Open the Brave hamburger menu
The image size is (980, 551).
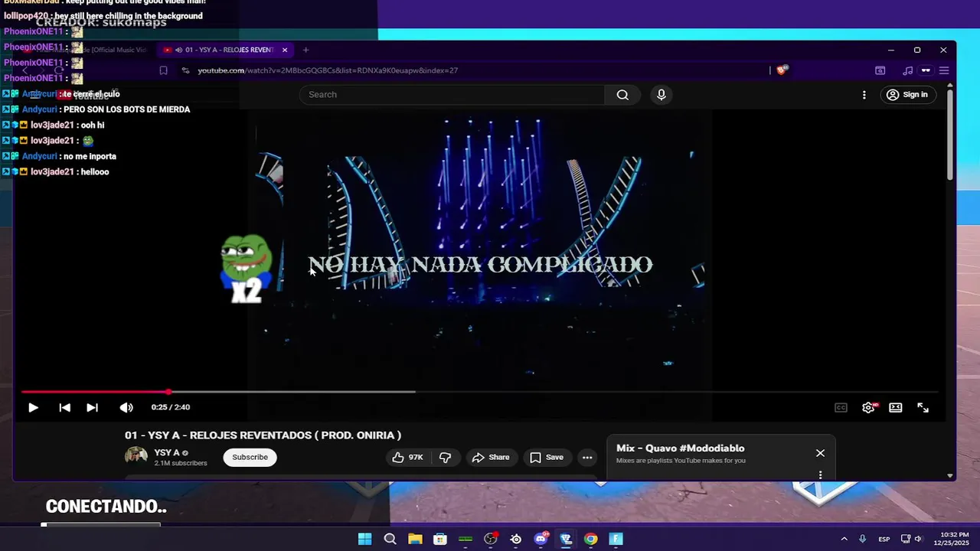point(944,70)
